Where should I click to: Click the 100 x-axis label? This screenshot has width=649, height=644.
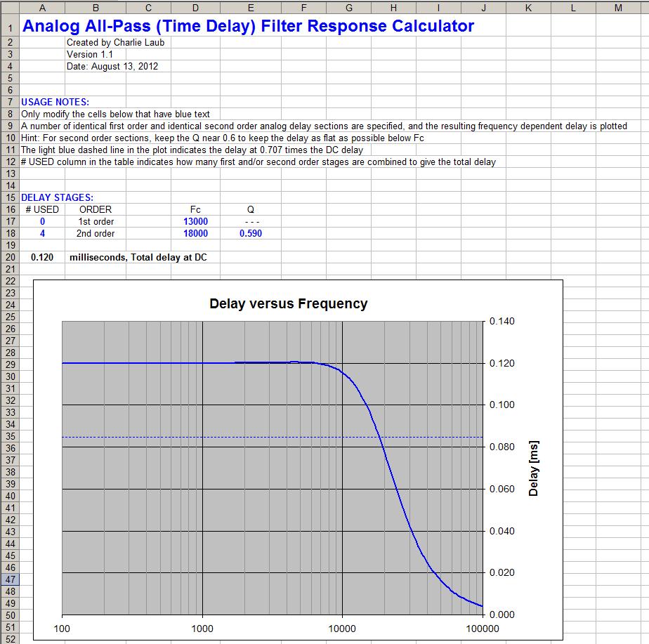click(62, 629)
